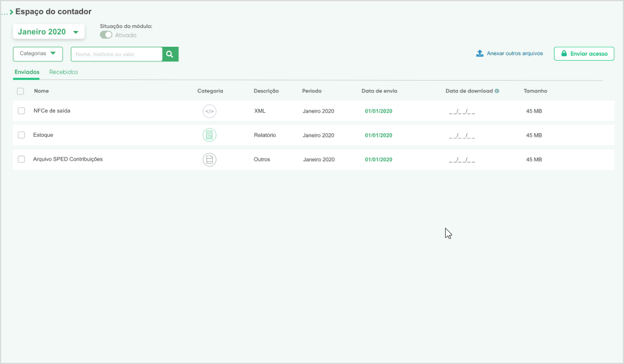The image size is (624, 364).
Task: Click the Descrição column header
Action: click(266, 91)
